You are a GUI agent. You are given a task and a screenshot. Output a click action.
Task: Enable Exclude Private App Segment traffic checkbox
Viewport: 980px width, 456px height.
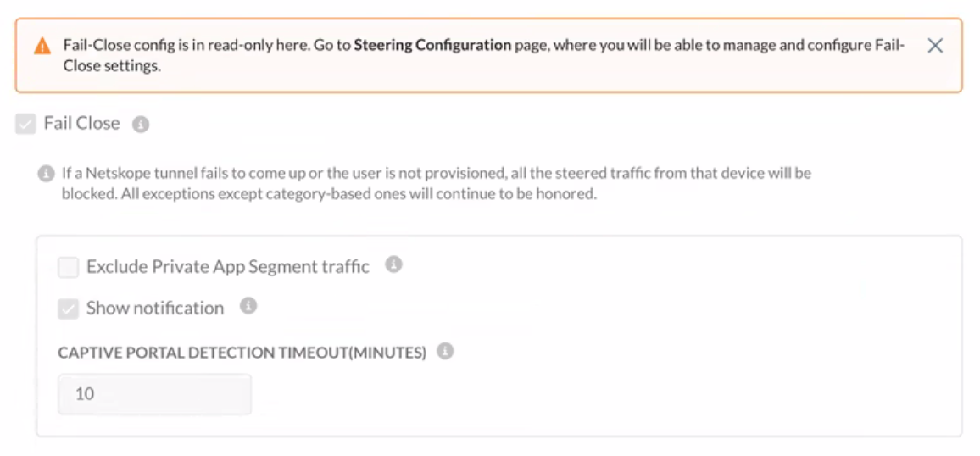tap(68, 267)
